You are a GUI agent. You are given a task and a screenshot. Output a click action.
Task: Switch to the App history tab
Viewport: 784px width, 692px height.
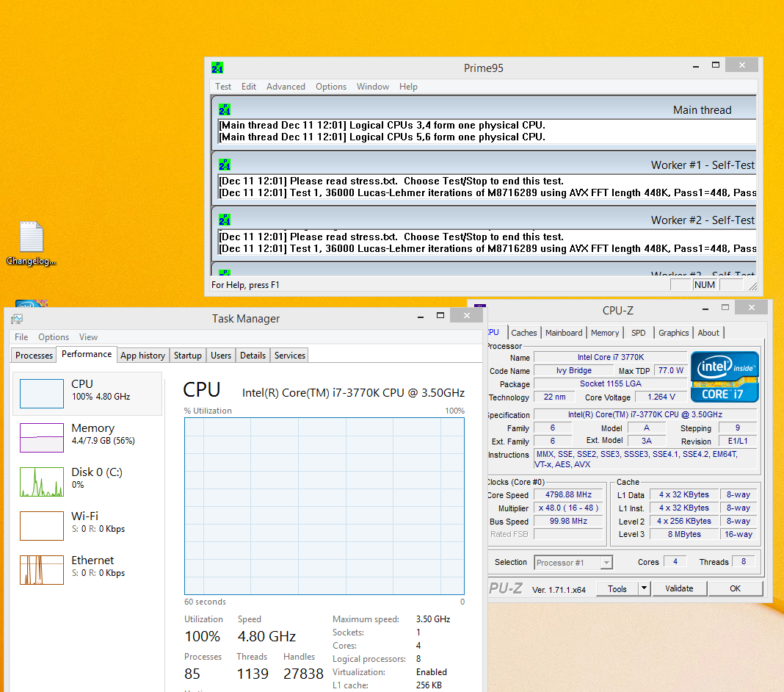(143, 356)
